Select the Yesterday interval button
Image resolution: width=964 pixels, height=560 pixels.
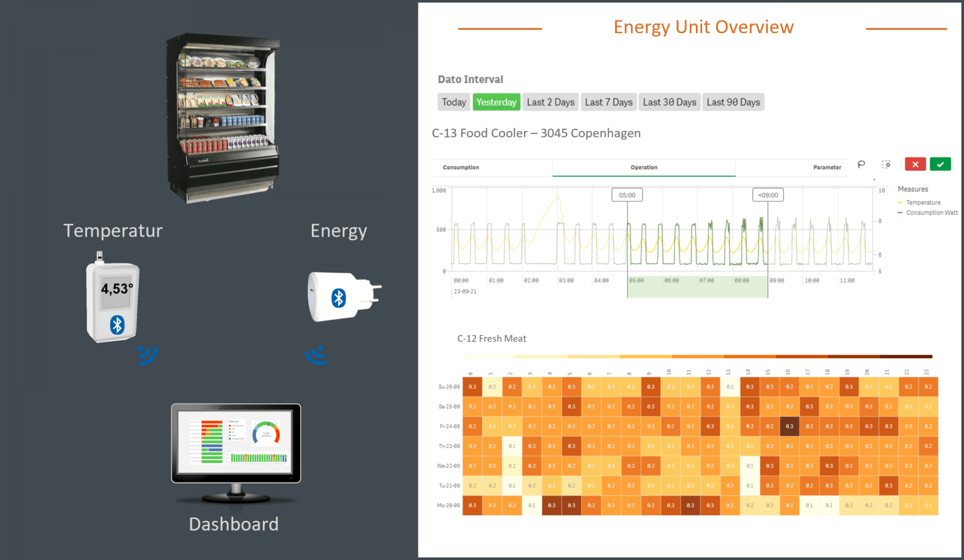click(496, 102)
